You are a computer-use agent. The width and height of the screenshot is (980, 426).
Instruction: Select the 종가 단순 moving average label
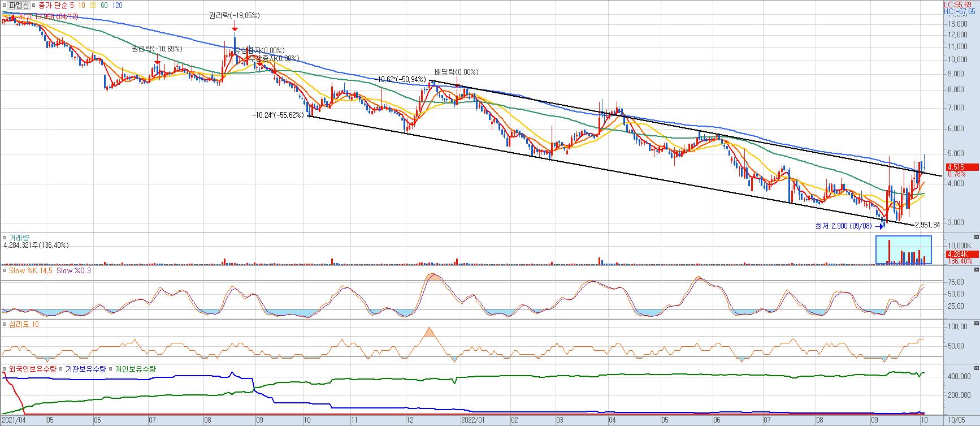pyautogui.click(x=53, y=5)
